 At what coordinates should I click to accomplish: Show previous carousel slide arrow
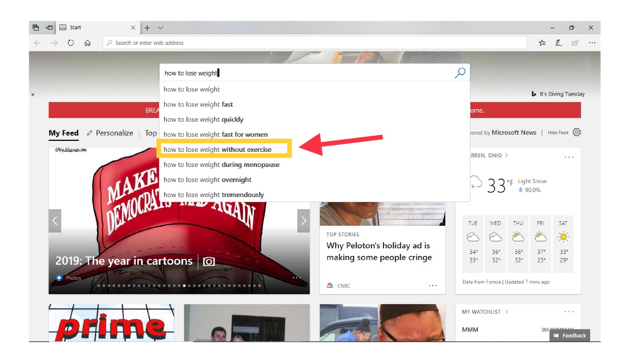(x=55, y=221)
